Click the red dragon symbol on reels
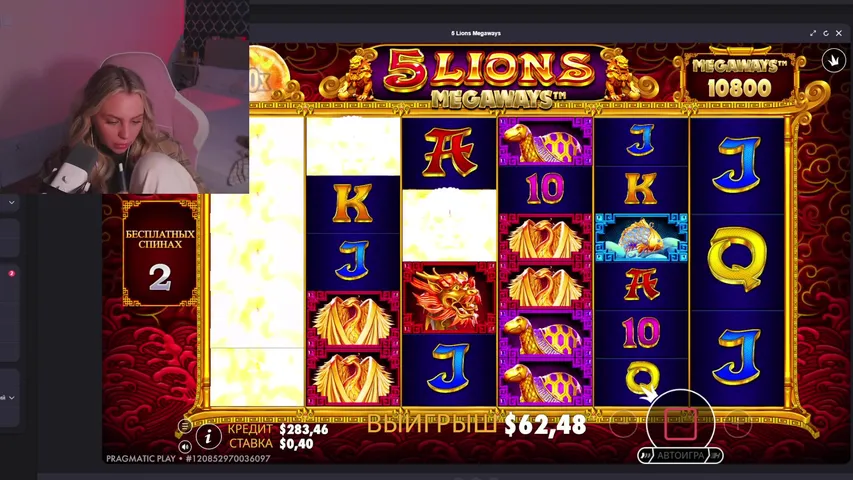This screenshot has height=480, width=853. pos(449,298)
